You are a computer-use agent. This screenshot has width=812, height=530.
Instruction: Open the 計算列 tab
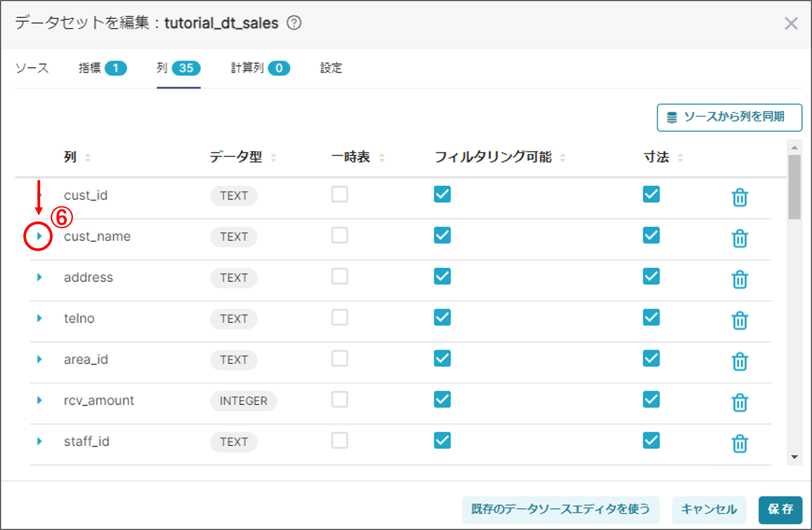[260, 68]
